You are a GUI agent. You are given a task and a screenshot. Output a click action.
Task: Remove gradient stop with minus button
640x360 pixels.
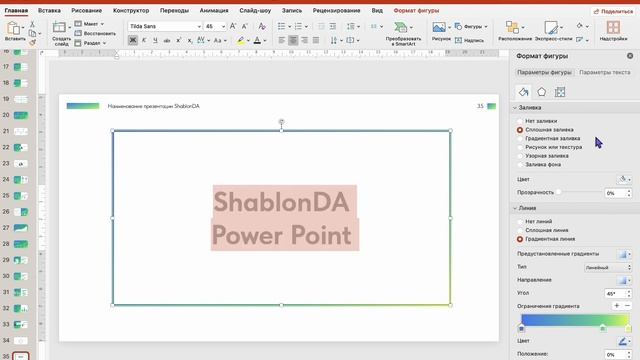pos(627,306)
